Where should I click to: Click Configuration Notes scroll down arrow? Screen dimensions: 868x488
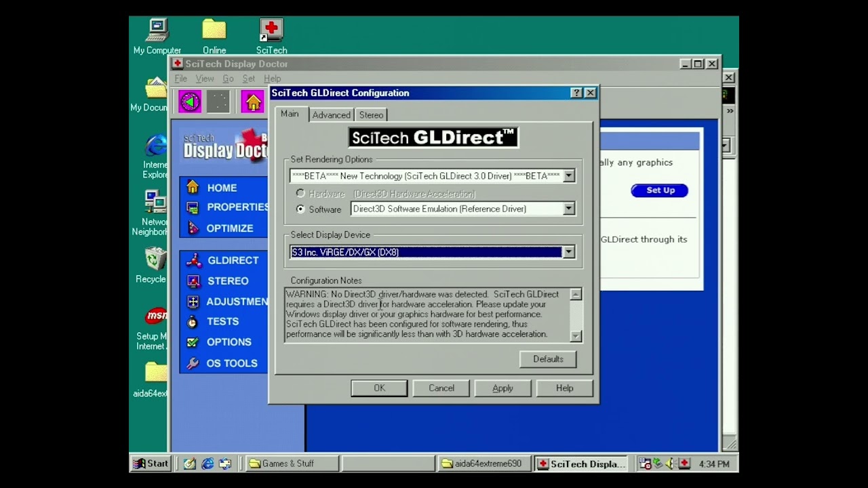(576, 336)
